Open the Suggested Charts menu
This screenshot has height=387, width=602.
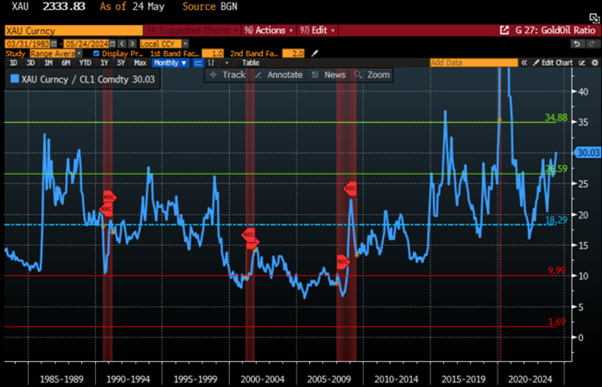point(192,30)
